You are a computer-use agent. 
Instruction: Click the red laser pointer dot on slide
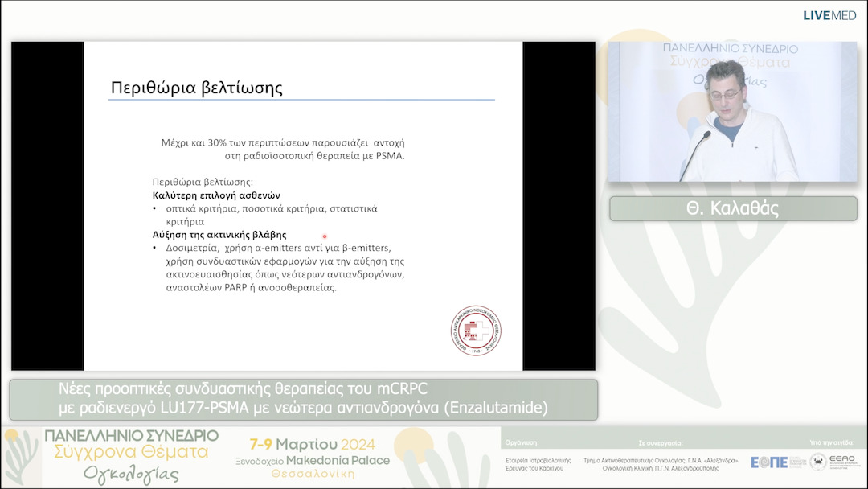point(325,236)
